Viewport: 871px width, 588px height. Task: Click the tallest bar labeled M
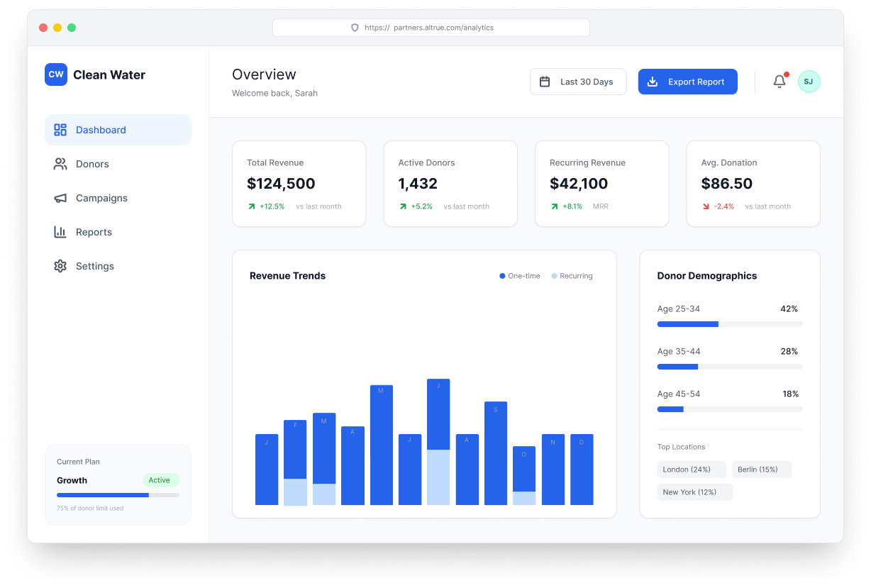click(x=381, y=445)
